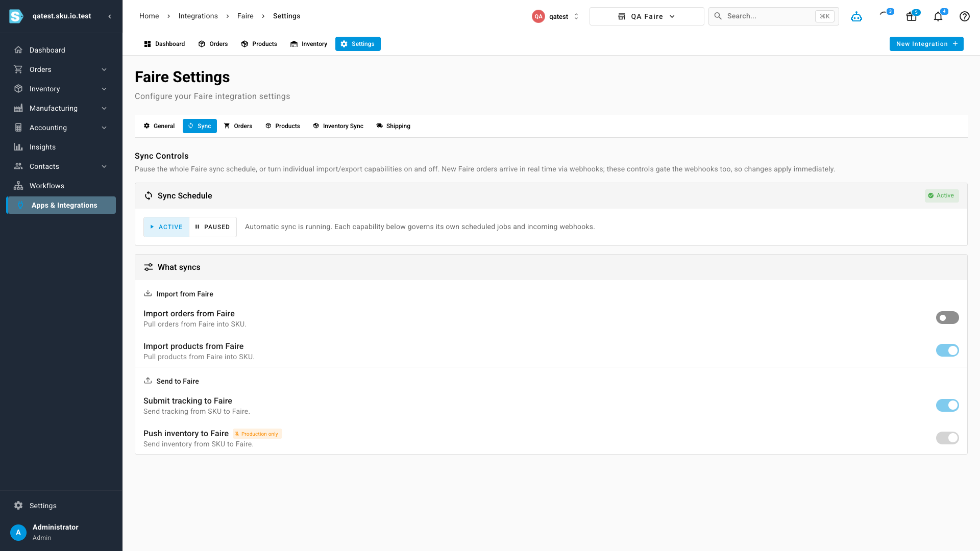980x551 pixels.
Task: Click the activity icon with badge 3
Action: click(x=884, y=14)
